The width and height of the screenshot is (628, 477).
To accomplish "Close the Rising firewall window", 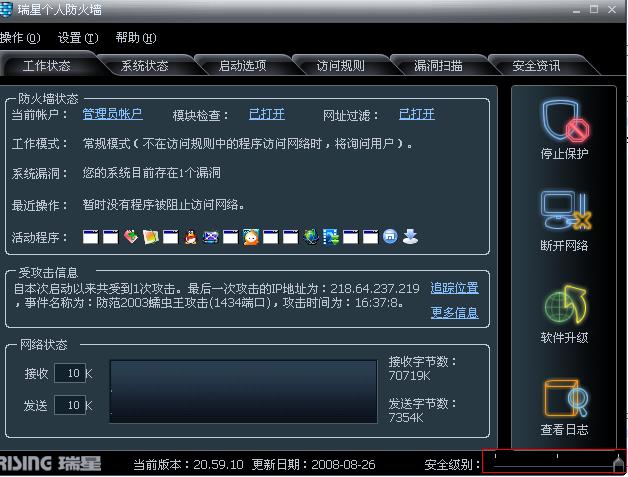I will coord(612,9).
